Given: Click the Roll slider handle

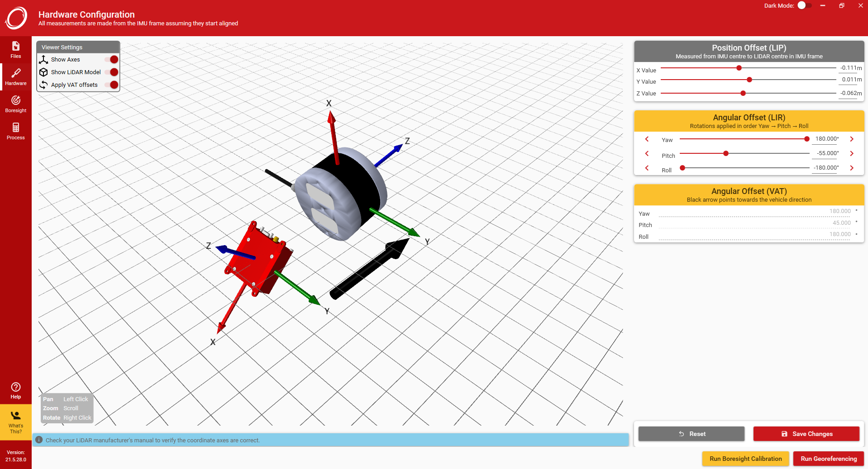Looking at the screenshot, I should point(682,168).
